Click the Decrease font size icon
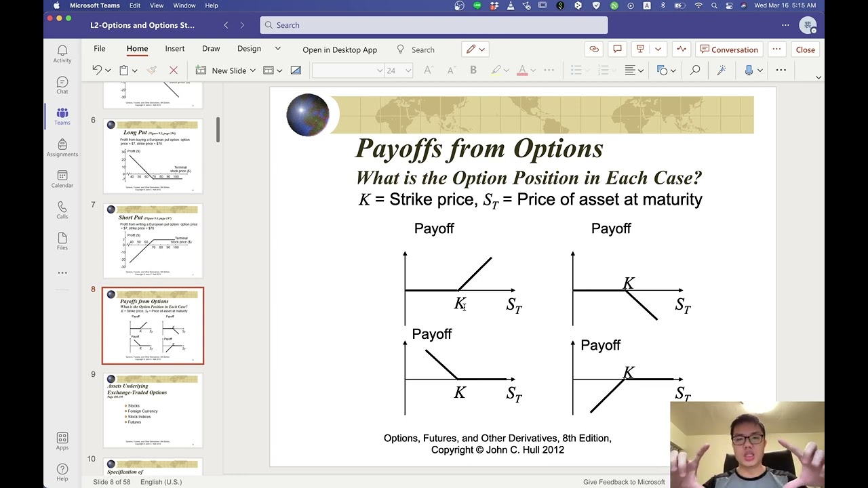 click(451, 70)
